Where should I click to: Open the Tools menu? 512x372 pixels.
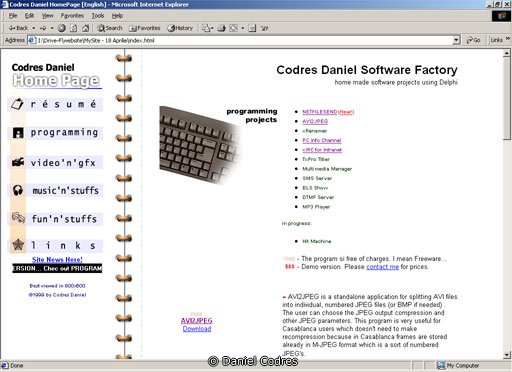click(x=98, y=16)
